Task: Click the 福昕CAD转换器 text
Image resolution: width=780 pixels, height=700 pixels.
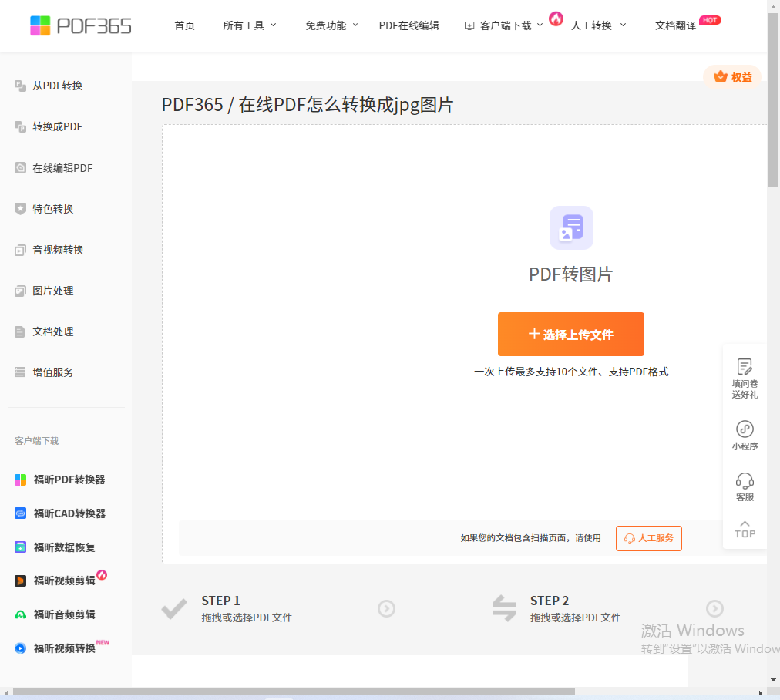Action: 69,513
